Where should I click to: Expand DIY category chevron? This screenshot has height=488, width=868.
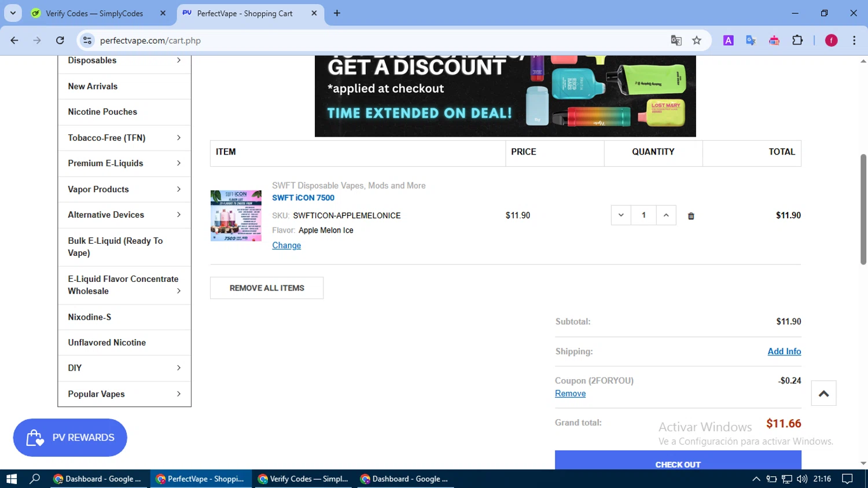(179, 368)
